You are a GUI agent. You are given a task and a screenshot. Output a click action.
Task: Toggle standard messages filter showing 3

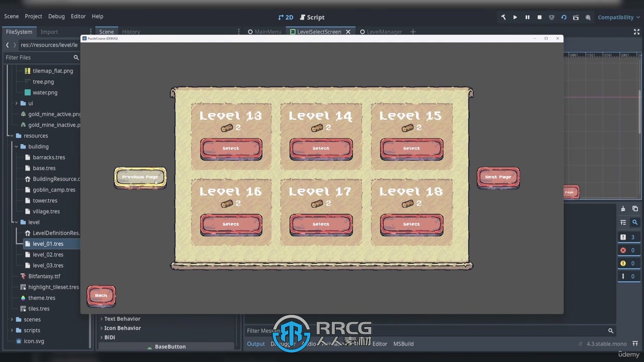(629, 237)
